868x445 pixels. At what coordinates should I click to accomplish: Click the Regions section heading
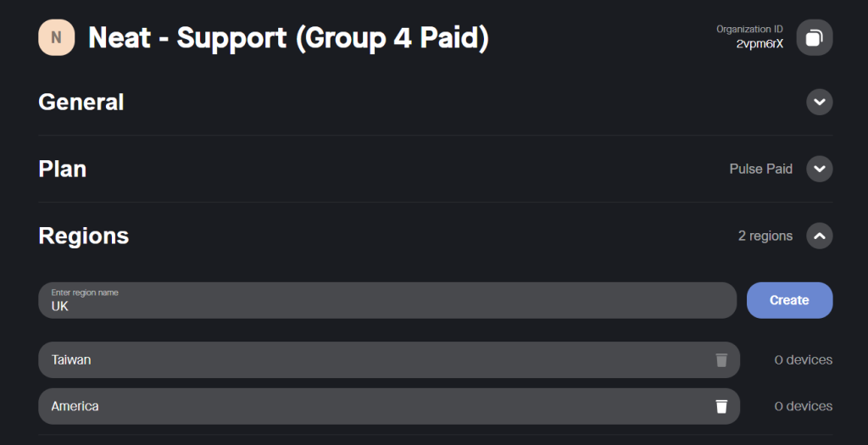(x=84, y=236)
